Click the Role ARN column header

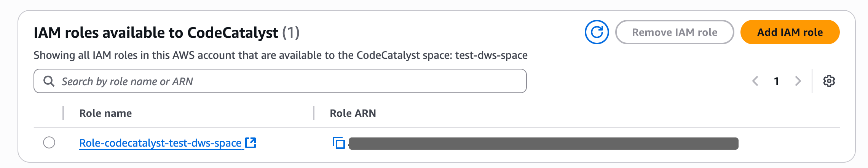[x=353, y=113]
